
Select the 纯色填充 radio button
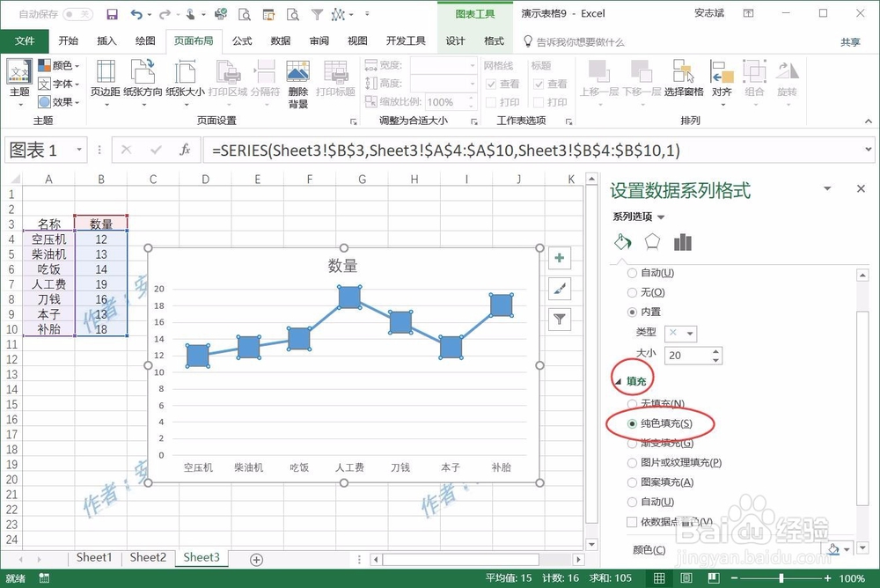click(633, 423)
